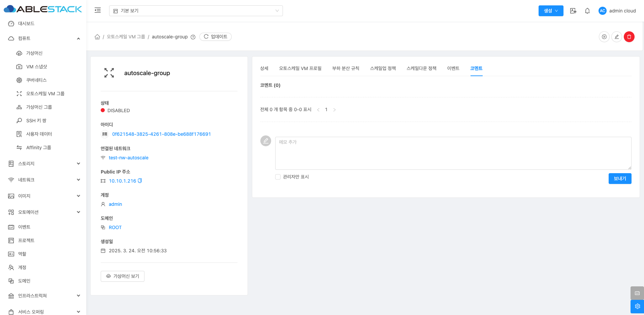Click the edit pencil icon in header
This screenshot has height=315, width=644.
point(616,37)
